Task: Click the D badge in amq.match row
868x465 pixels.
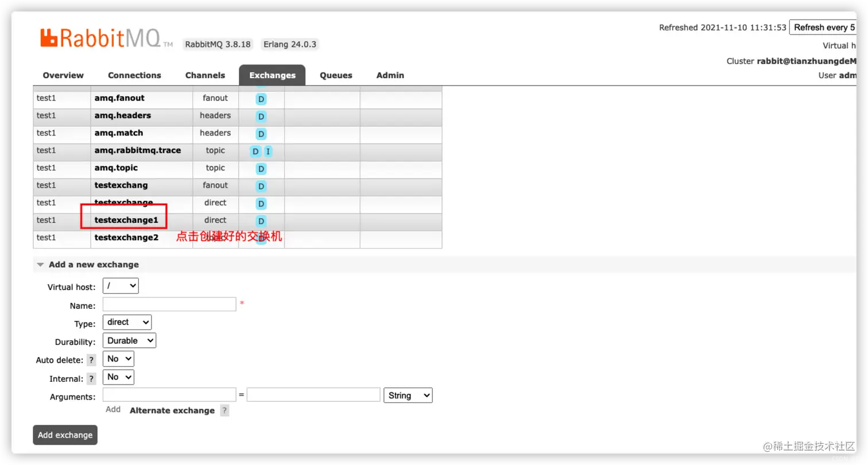Action: point(261,134)
